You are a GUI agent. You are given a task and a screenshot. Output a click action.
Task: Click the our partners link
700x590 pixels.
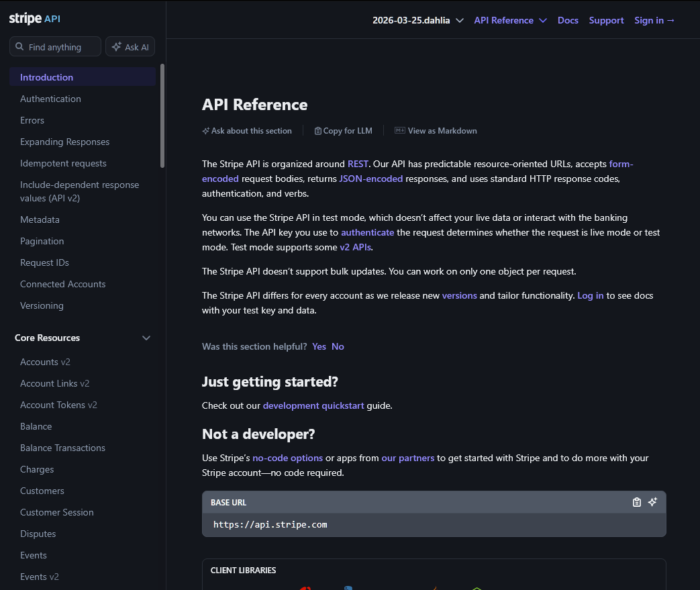(x=407, y=458)
